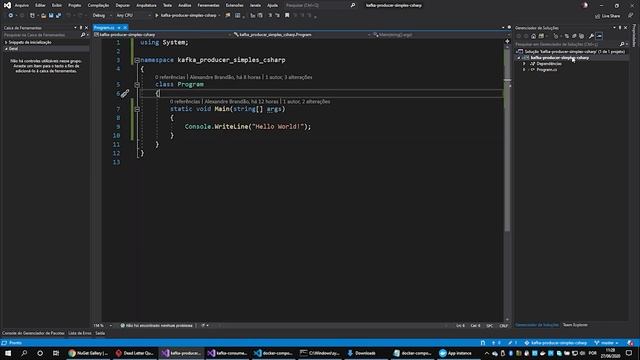
Task: Click the Console.WriteLine code line
Action: point(248,127)
